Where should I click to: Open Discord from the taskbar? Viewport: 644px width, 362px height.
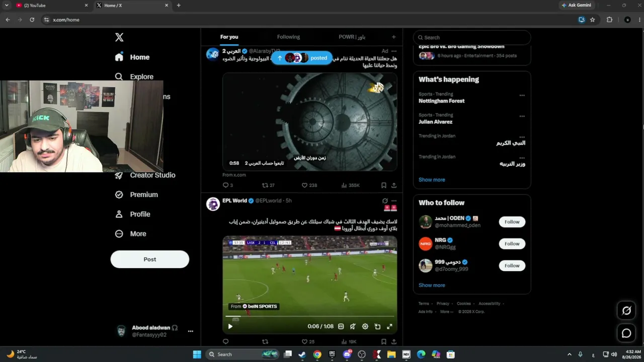point(347,354)
